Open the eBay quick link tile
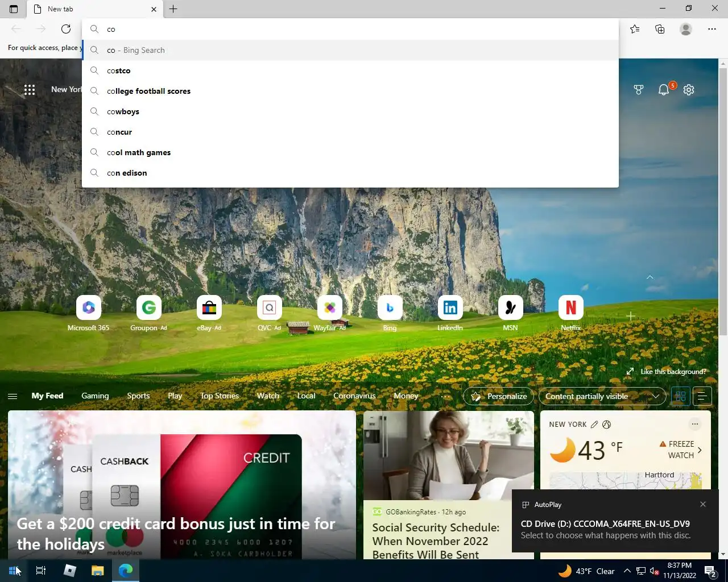 209,313
